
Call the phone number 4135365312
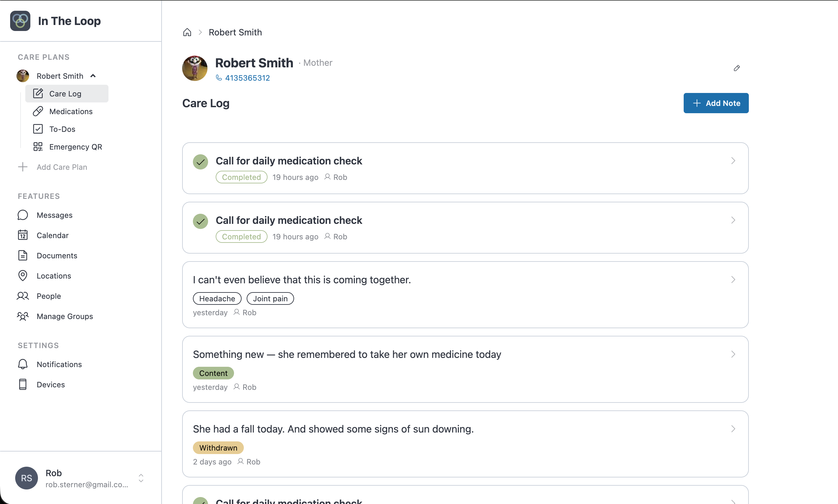(247, 77)
